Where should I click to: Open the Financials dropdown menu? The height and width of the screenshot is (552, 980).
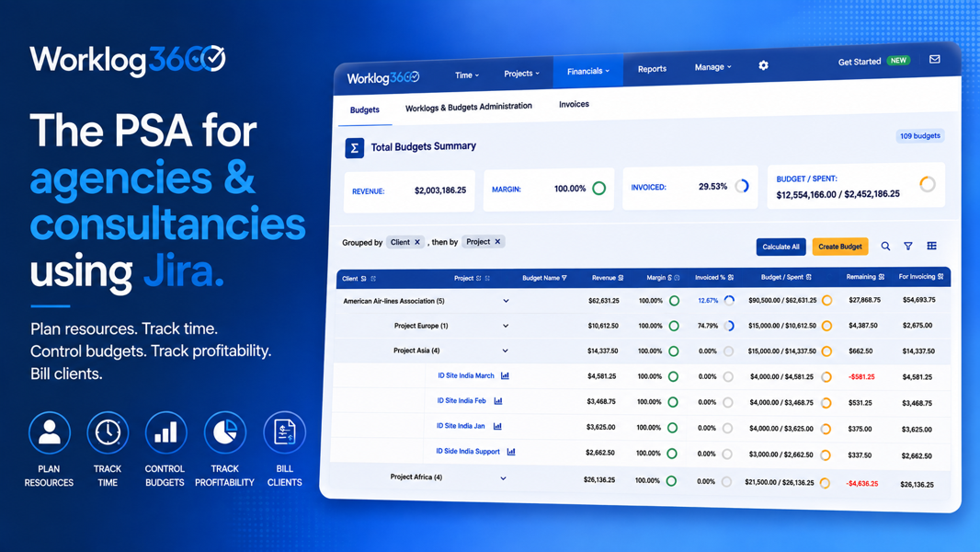click(x=588, y=71)
